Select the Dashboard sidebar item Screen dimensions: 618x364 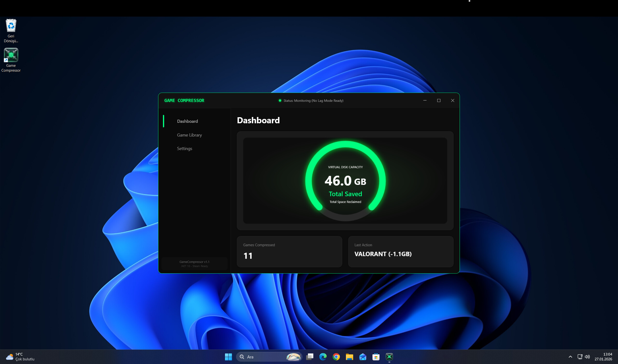187,121
